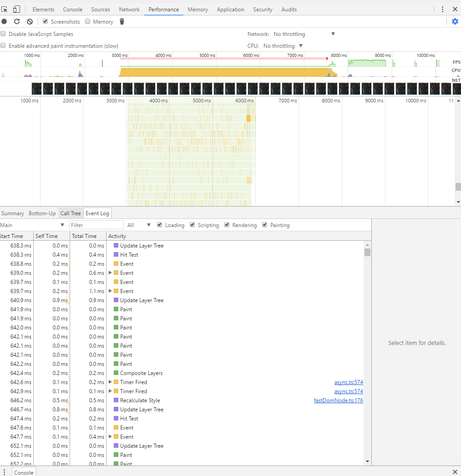Screen dimensions: 461x476
Task: Open async.ts:574 link at 642.9 ms row
Action: coord(349,391)
